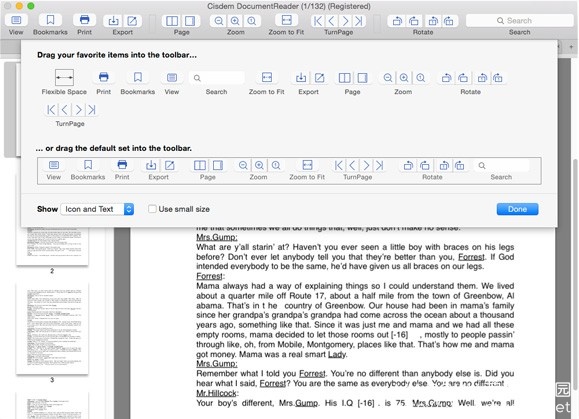Viewport: 579px width, 419px height.
Task: Click the pencil-square Export icon in main toolbar
Action: coord(132,21)
